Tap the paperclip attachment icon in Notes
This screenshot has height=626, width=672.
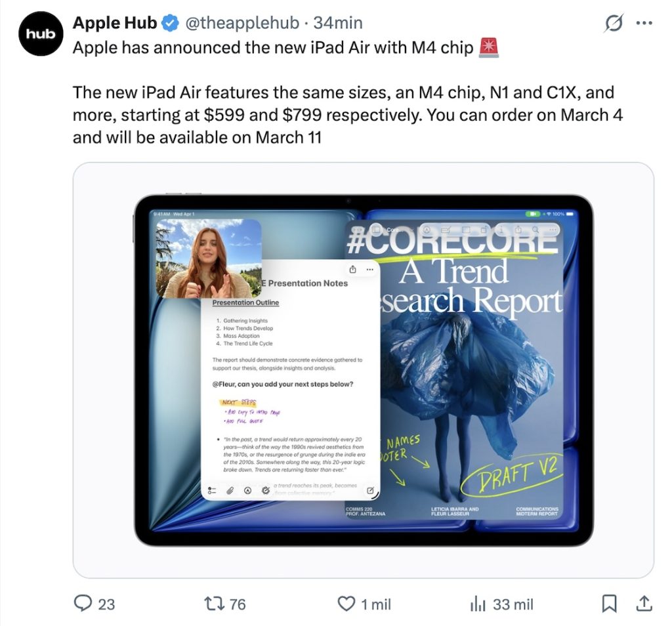tap(230, 490)
